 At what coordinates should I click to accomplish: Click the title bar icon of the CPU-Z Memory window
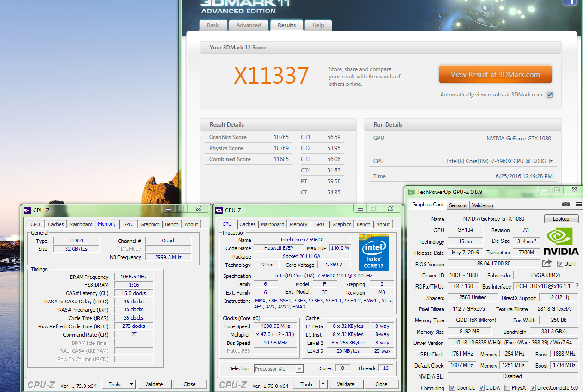(27, 210)
